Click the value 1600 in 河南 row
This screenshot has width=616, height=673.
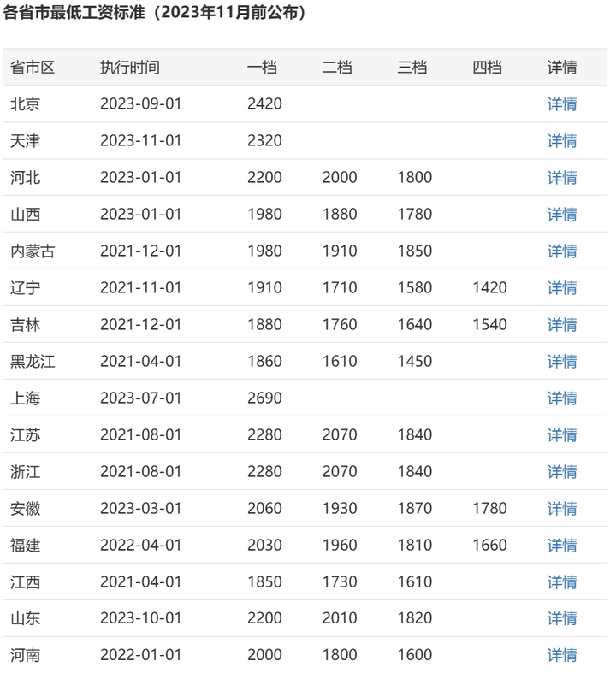[x=415, y=655]
